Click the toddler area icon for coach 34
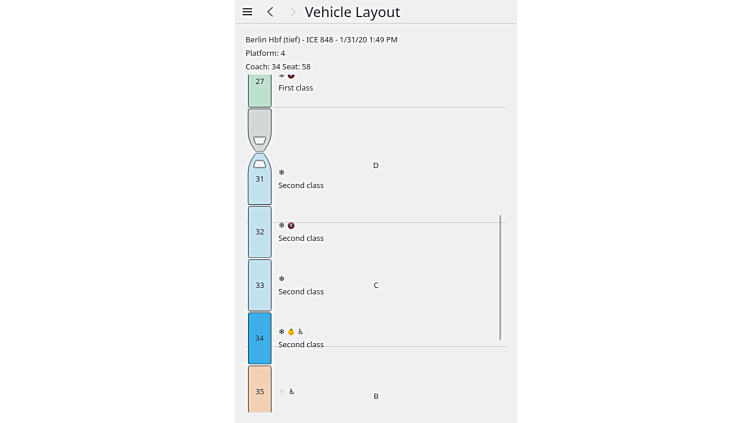Image resolution: width=752 pixels, height=423 pixels. 291,331
